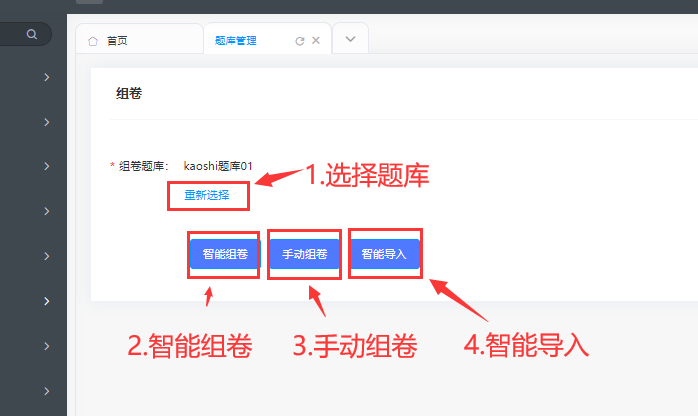
Task: Close the 题库管理 tab
Action: [x=316, y=40]
